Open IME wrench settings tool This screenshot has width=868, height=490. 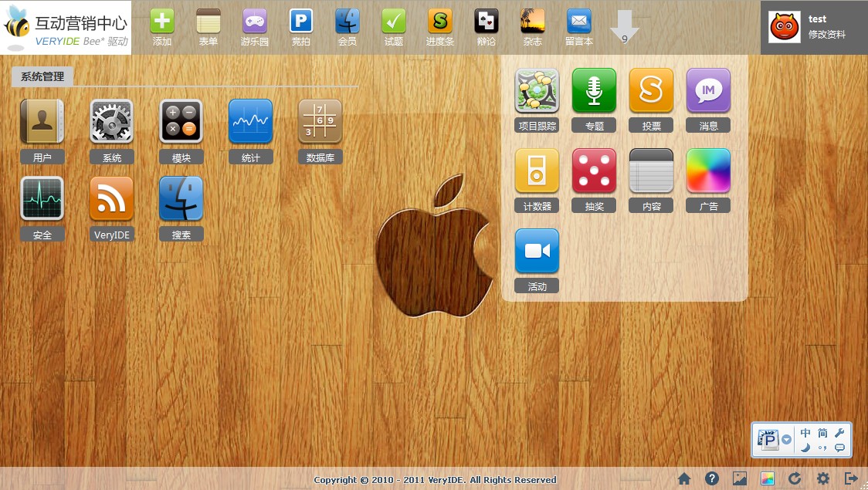839,433
